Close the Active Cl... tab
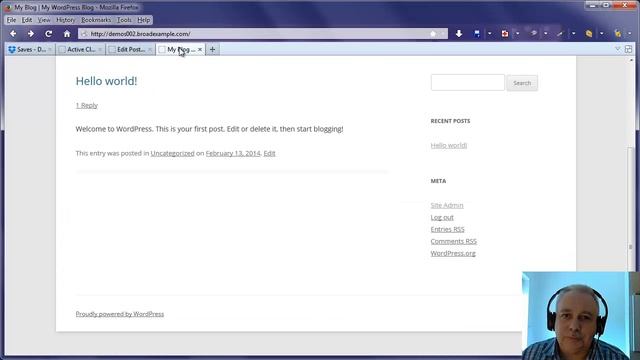Screen dimensions: 640x360 [100, 49]
